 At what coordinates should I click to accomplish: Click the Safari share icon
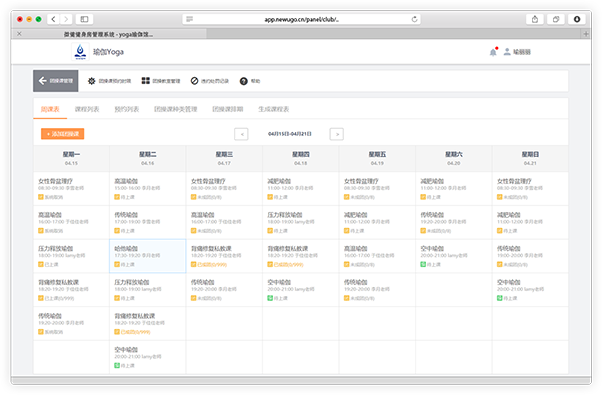[535, 19]
